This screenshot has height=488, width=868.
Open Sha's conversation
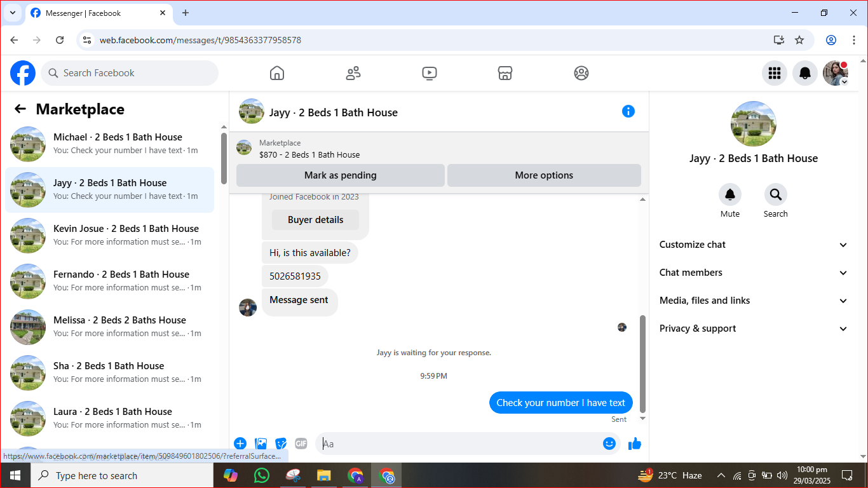pyautogui.click(x=109, y=373)
